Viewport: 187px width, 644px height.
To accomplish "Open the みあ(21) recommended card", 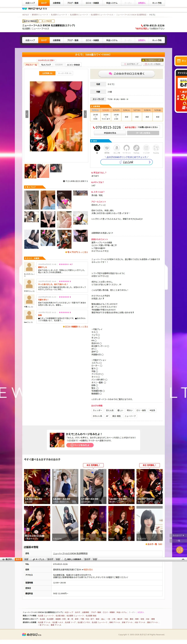I will (x=150, y=487).
